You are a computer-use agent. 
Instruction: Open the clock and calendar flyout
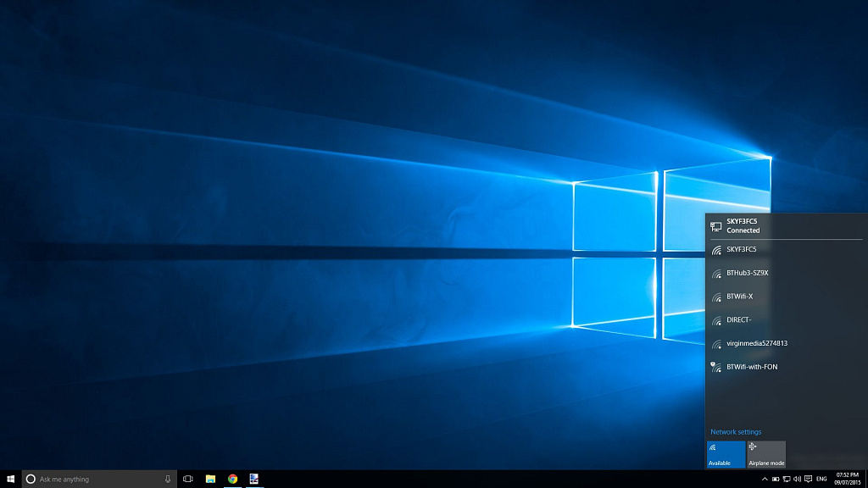click(847, 480)
